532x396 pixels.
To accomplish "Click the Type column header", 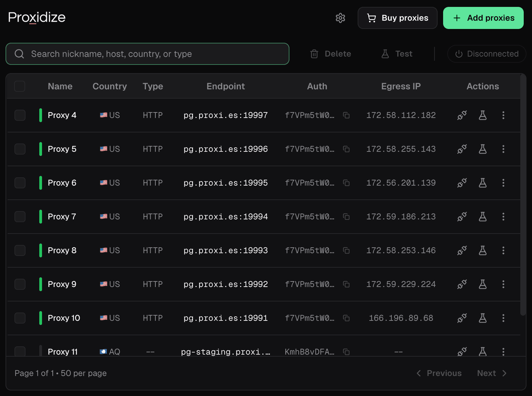I will tap(153, 86).
